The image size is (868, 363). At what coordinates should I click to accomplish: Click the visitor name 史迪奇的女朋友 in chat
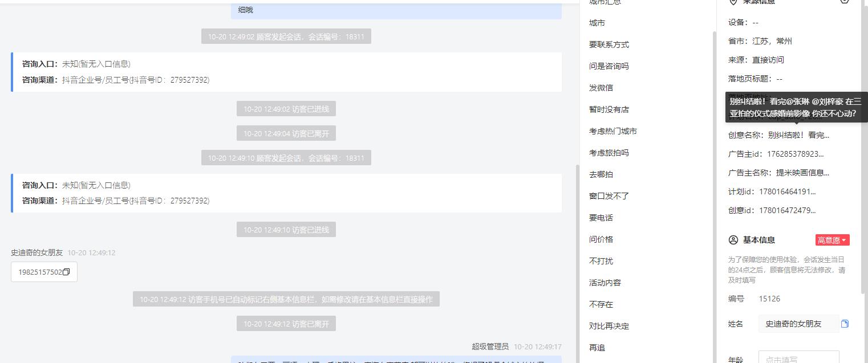point(37,252)
